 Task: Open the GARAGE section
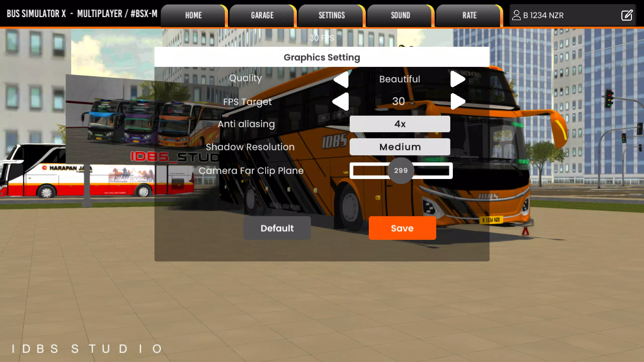pos(262,15)
